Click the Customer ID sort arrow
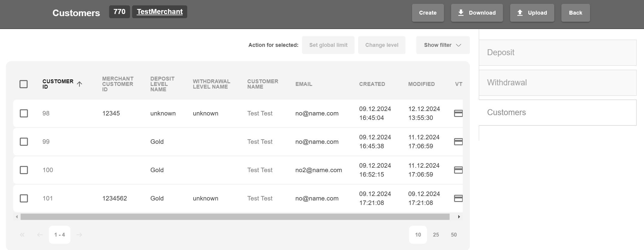 [79, 84]
